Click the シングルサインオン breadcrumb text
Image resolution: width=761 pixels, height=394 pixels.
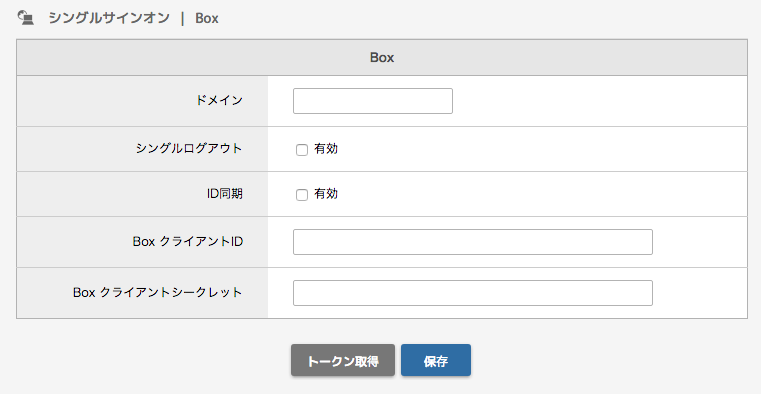coord(109,18)
